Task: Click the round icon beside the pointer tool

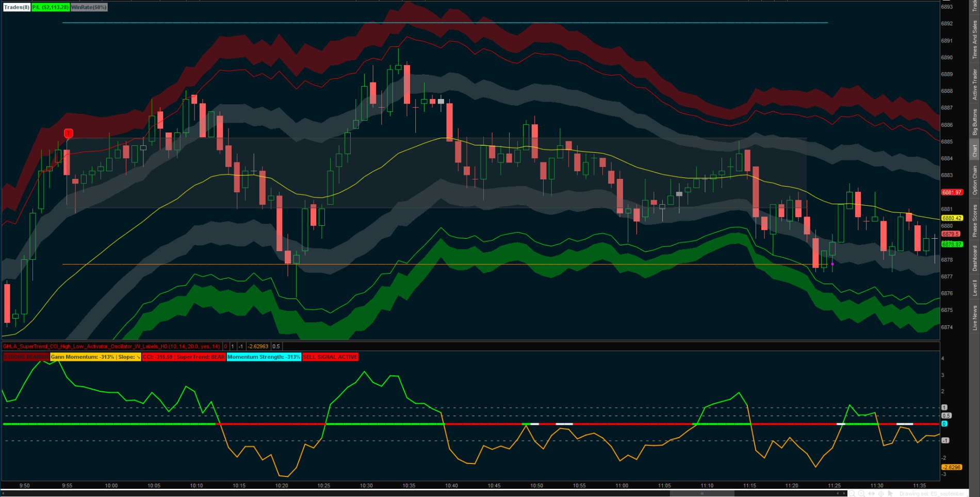Action: [x=881, y=493]
